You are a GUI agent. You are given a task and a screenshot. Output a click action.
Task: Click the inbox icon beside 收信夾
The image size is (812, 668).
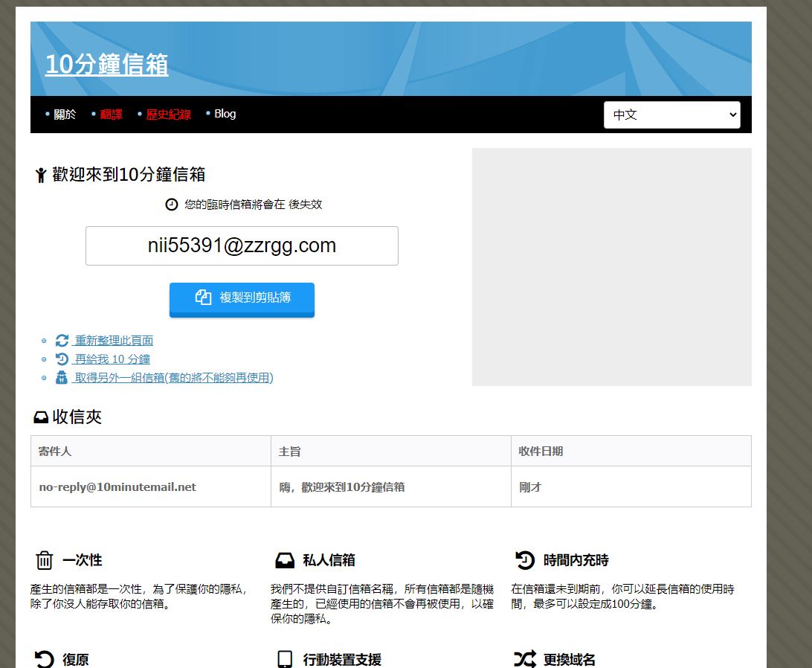click(x=41, y=417)
